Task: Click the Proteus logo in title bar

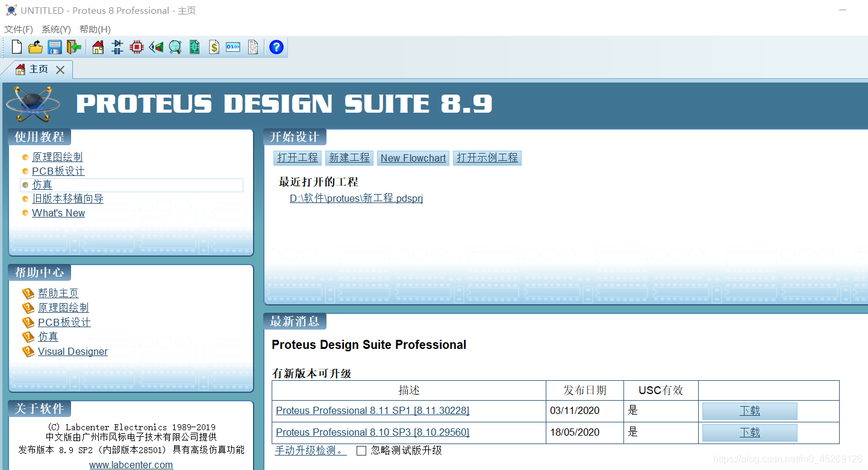Action: click(11, 10)
